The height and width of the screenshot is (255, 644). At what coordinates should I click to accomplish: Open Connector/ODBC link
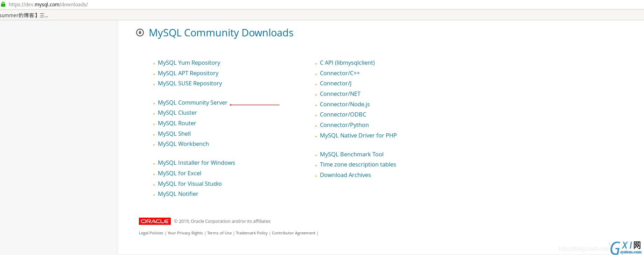(x=343, y=114)
